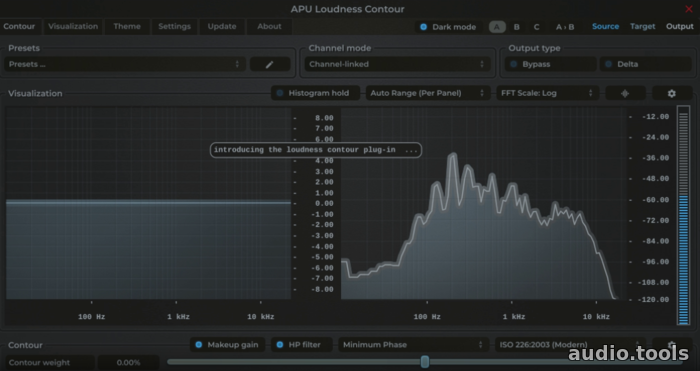The width and height of the screenshot is (700, 371).
Task: Disable Makeup gain toggle
Action: click(x=227, y=345)
